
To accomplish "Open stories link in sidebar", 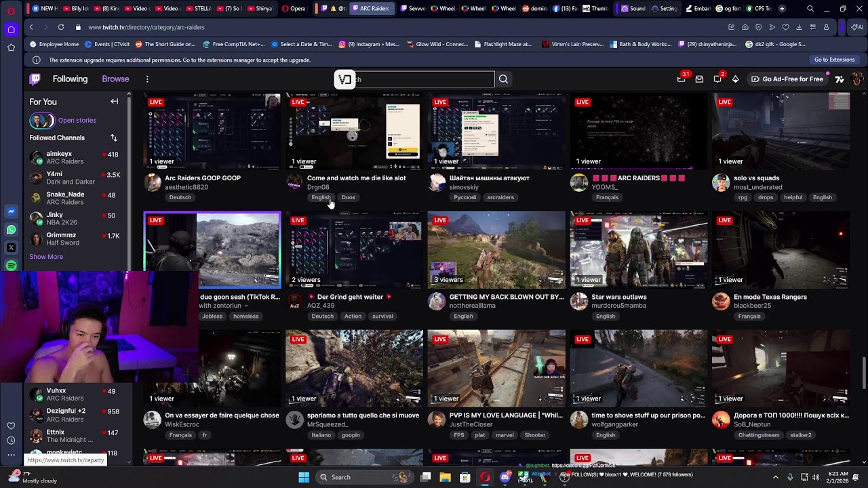I will point(77,121).
